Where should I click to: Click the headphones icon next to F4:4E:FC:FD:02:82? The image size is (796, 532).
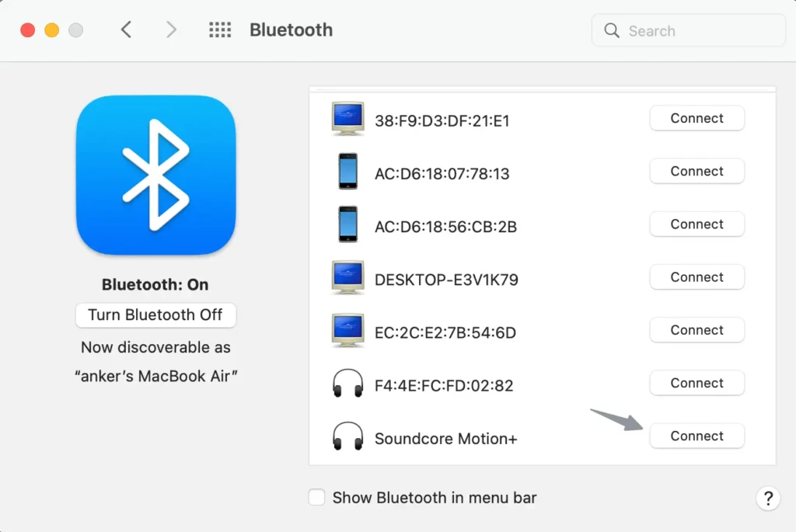tap(347, 383)
